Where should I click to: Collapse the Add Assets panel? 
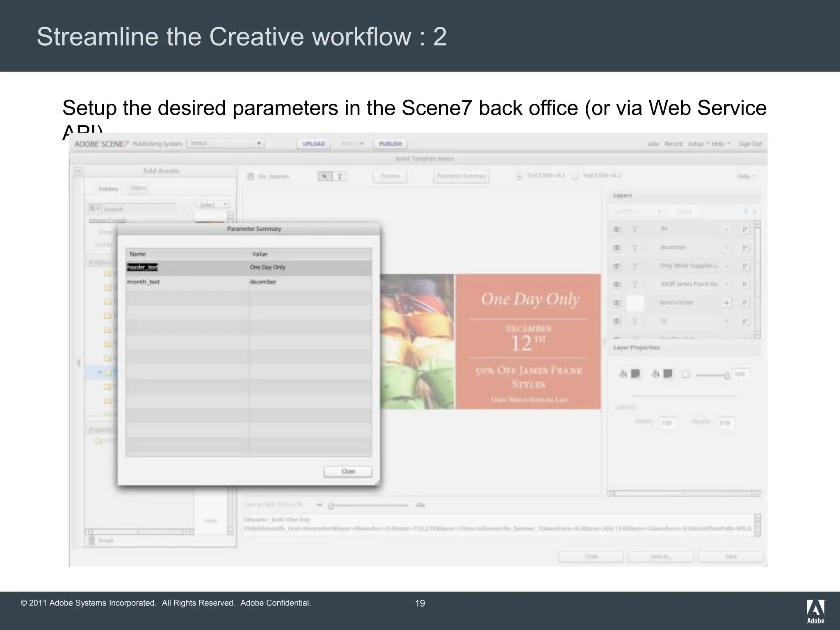click(x=79, y=171)
